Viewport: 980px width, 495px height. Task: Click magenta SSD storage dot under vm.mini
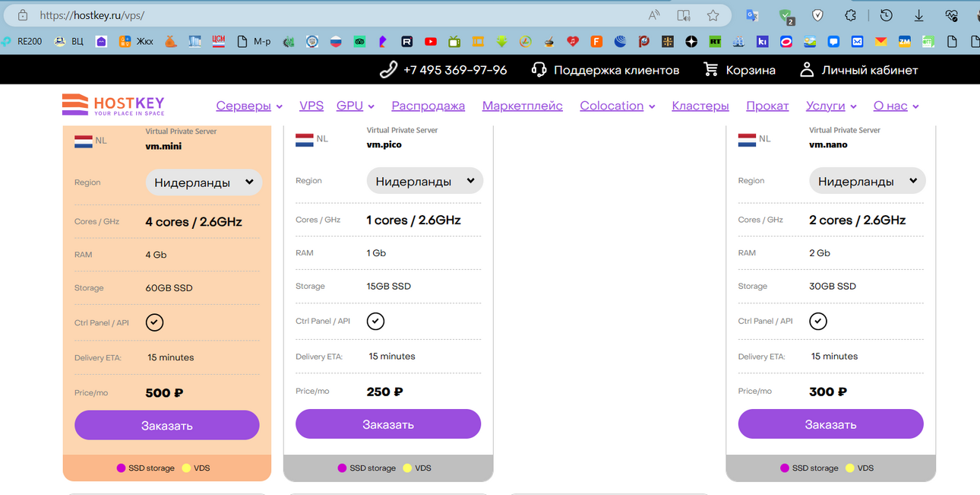121,468
